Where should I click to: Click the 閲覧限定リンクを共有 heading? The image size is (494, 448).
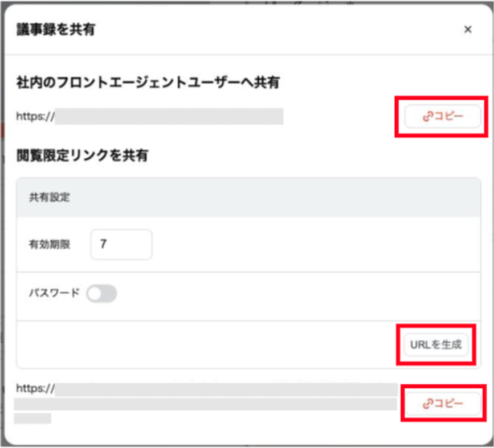(x=82, y=155)
